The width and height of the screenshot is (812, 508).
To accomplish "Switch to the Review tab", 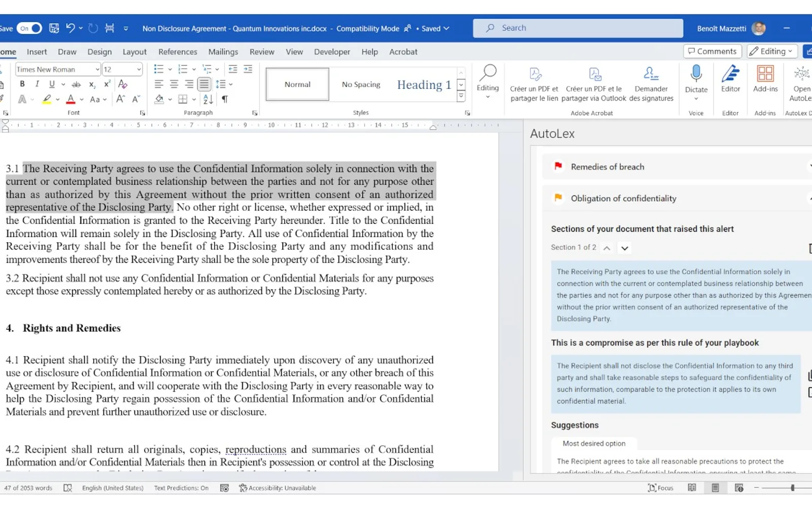I will [262, 52].
